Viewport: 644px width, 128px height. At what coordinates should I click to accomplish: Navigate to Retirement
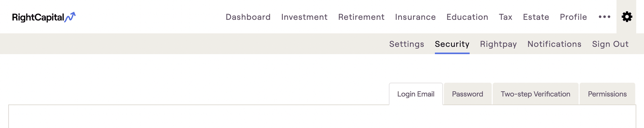tap(361, 17)
